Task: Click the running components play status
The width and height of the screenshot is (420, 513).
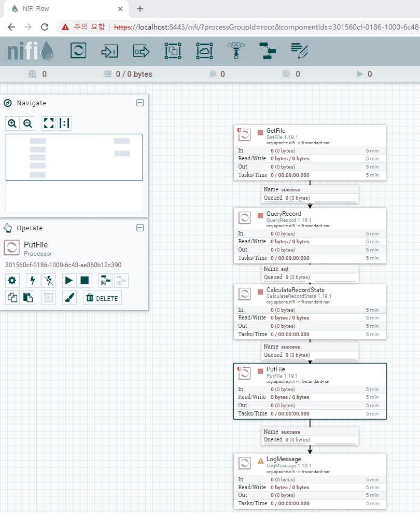Action: [x=360, y=74]
